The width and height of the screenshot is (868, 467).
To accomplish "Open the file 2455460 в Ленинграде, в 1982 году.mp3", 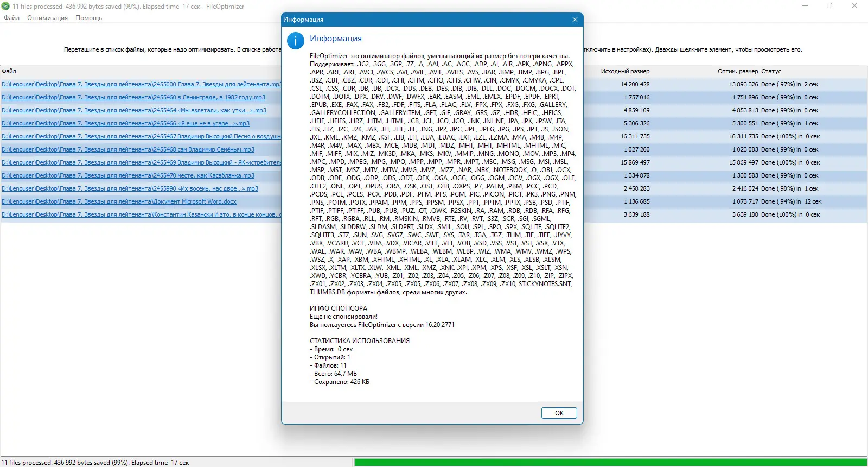I will [x=133, y=97].
